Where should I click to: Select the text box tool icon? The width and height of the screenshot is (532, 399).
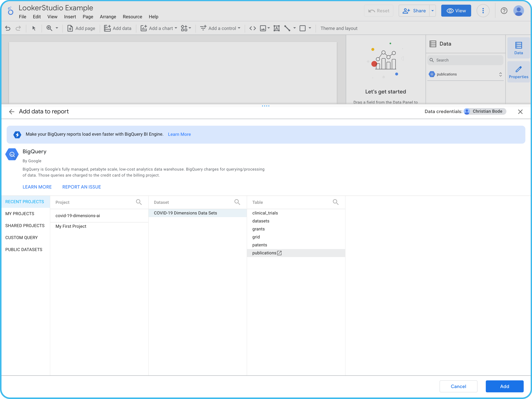(x=277, y=28)
